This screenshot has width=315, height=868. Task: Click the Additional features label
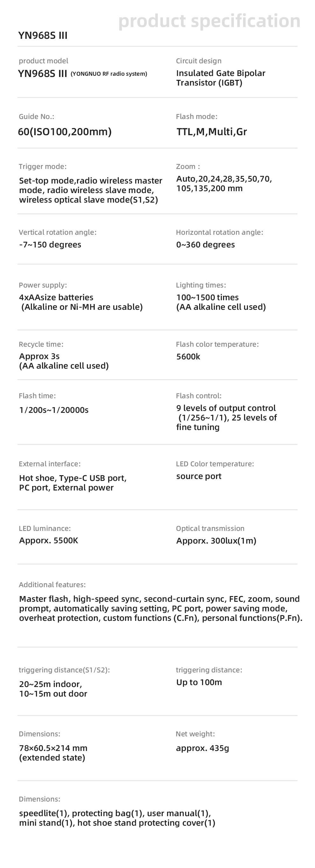tap(52, 585)
